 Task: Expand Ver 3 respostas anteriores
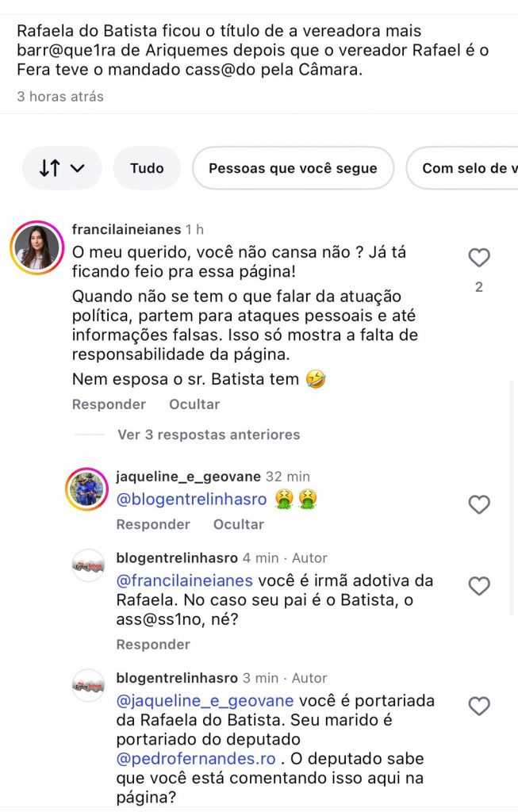(x=209, y=435)
